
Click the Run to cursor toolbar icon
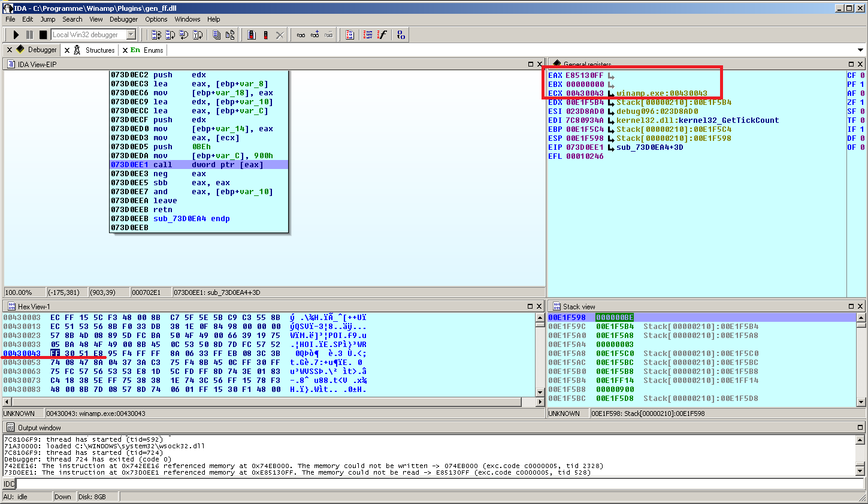pyautogui.click(x=198, y=35)
